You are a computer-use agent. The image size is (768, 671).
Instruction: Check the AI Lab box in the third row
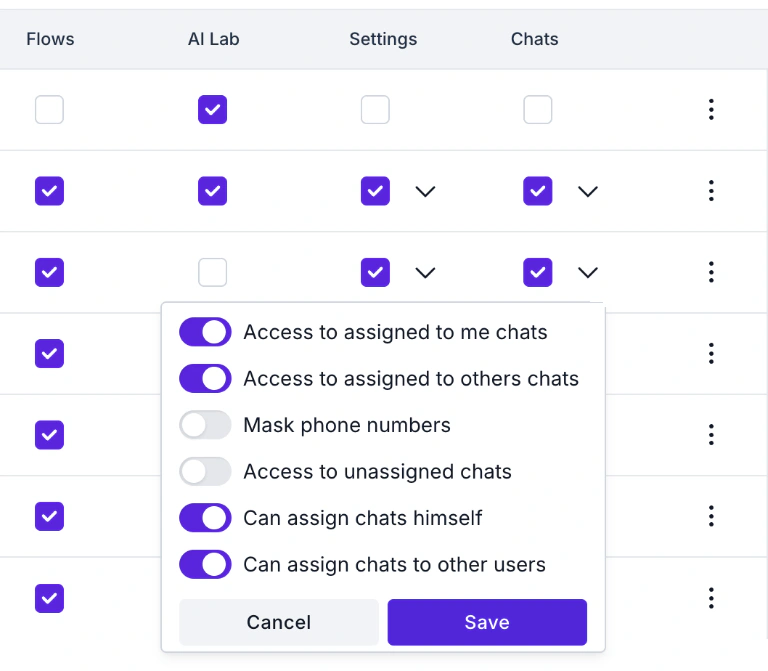[213, 272]
